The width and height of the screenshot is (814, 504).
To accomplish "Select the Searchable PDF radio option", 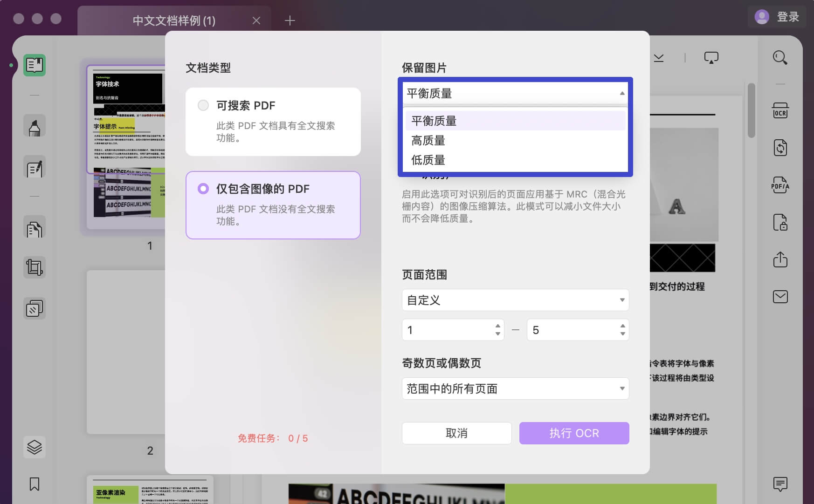I will click(203, 105).
